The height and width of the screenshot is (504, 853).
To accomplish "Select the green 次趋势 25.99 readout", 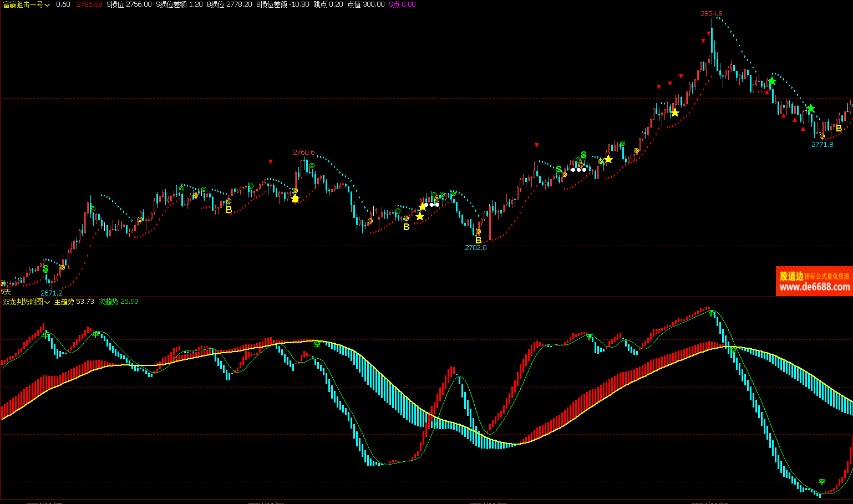I will [x=118, y=302].
